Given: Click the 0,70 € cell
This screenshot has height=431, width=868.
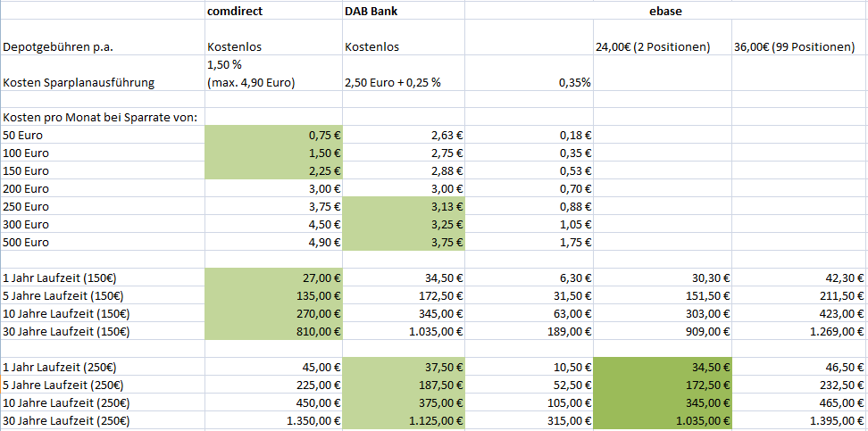Looking at the screenshot, I should click(529, 188).
